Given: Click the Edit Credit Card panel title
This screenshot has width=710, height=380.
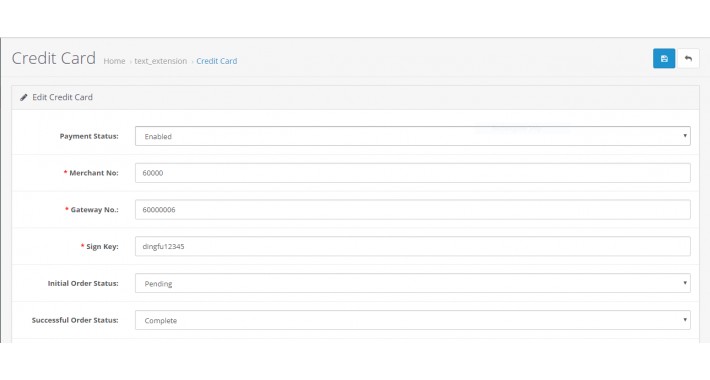Looking at the screenshot, I should click(x=62, y=97).
